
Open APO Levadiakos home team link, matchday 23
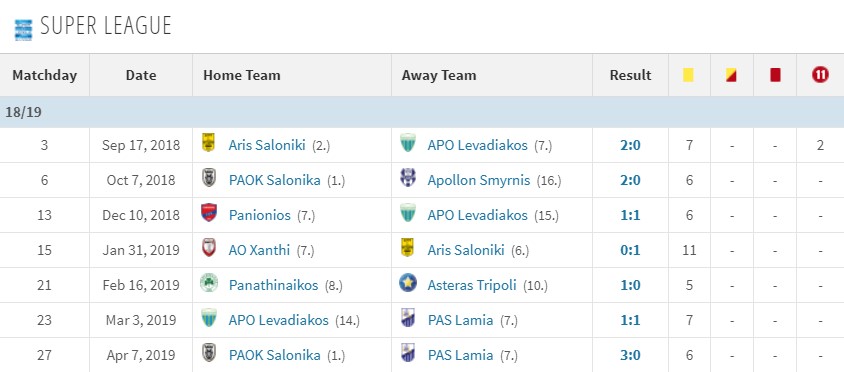coord(278,320)
